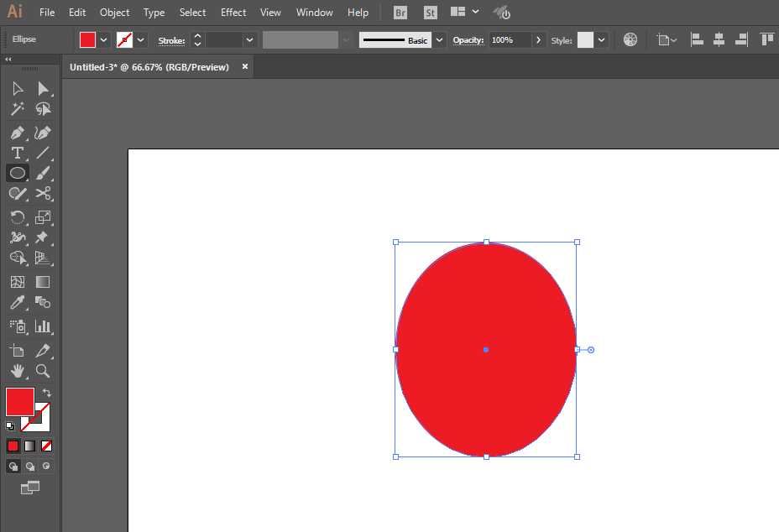Pick the Rotate tool
779x532 pixels.
click(x=17, y=216)
